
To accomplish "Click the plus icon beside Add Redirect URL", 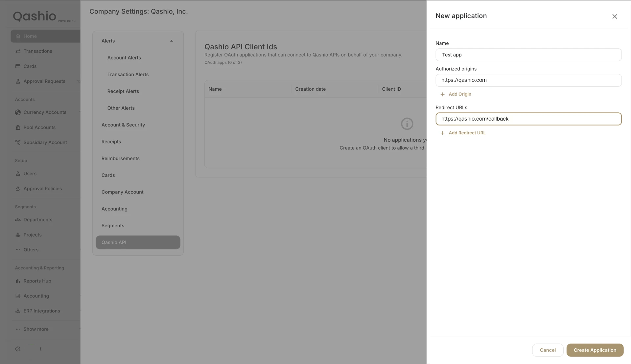I will (x=442, y=133).
